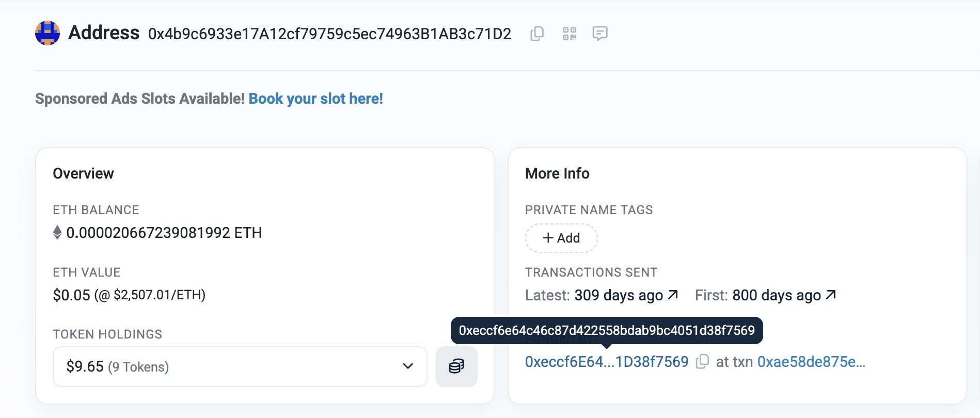Screen dimensions: 980x418
Task: Open the latest transaction 309 days ago
Action: pos(619,295)
